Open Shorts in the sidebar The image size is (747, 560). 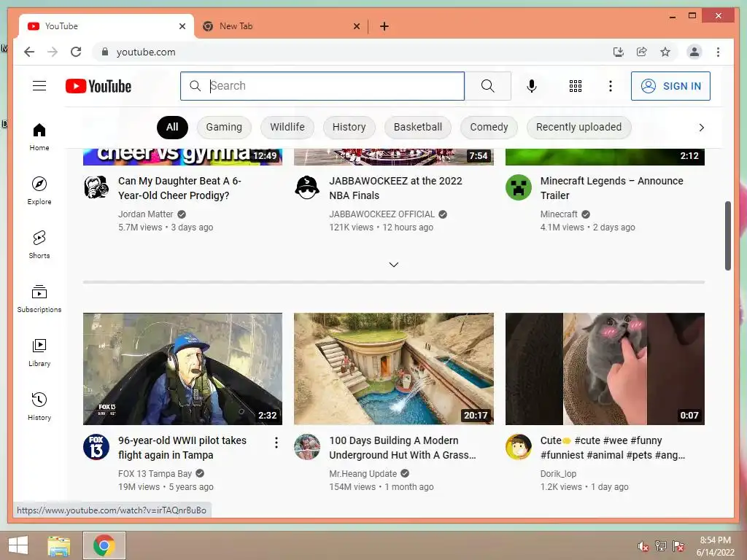point(39,245)
